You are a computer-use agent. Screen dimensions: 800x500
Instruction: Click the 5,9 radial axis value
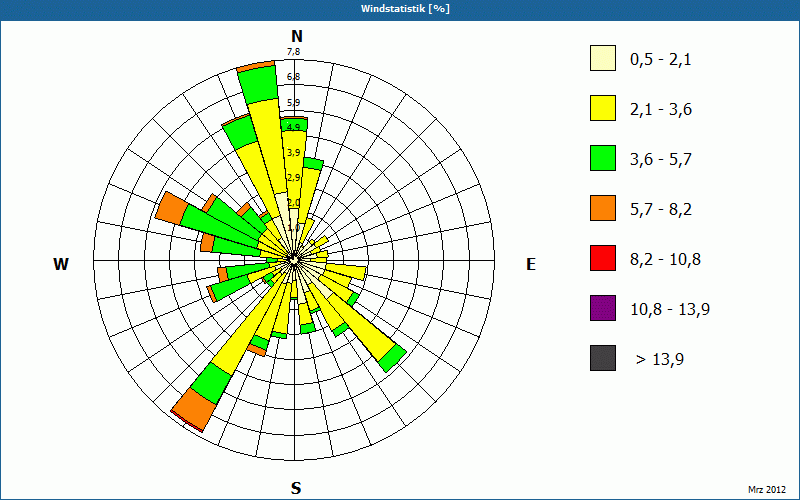pos(293,103)
